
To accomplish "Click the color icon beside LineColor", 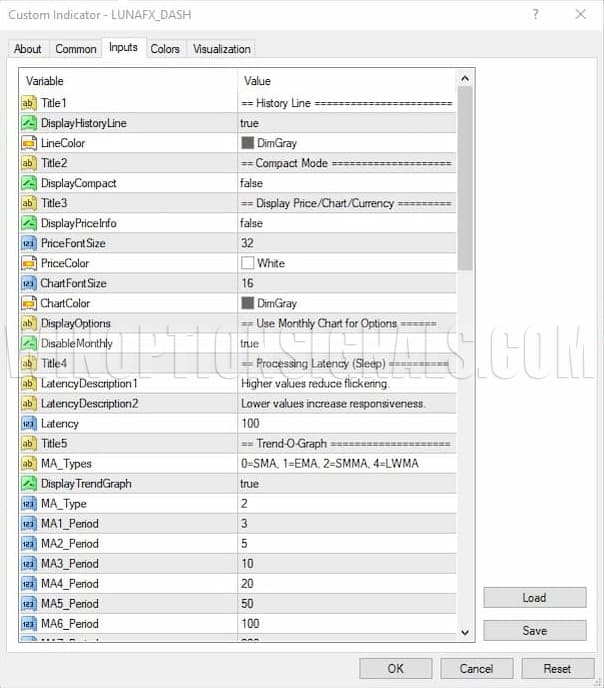I will tap(29, 143).
